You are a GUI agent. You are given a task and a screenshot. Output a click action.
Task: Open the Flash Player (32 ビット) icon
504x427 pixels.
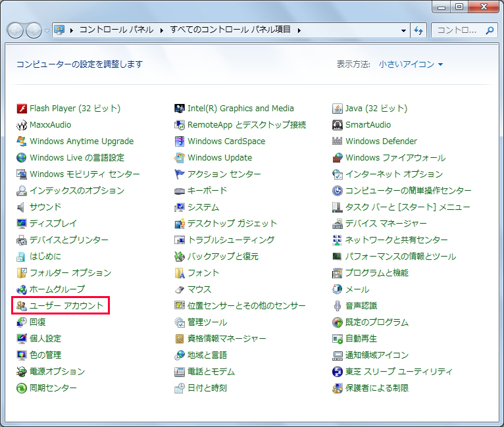(x=22, y=109)
